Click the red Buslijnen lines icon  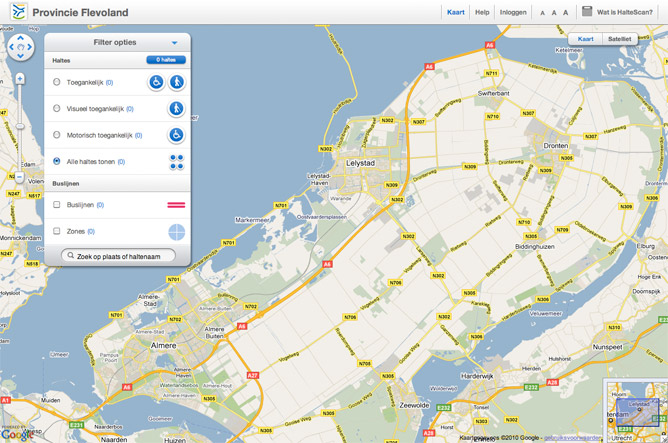(176, 205)
